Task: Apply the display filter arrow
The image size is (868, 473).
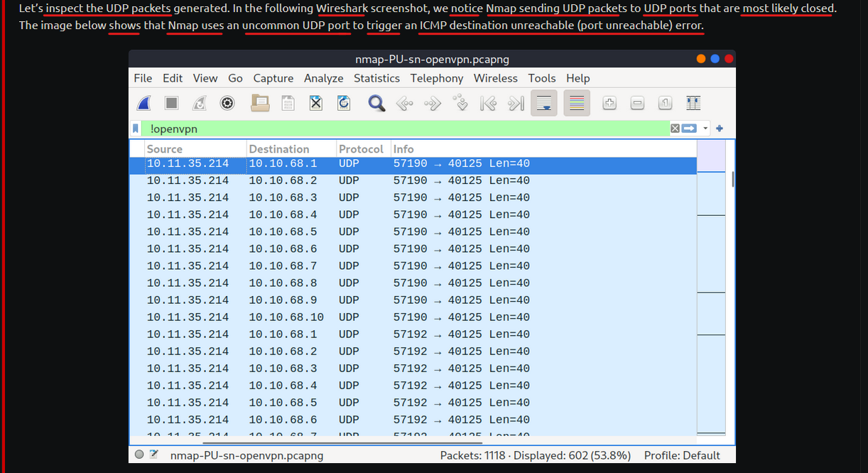Action: coord(688,129)
